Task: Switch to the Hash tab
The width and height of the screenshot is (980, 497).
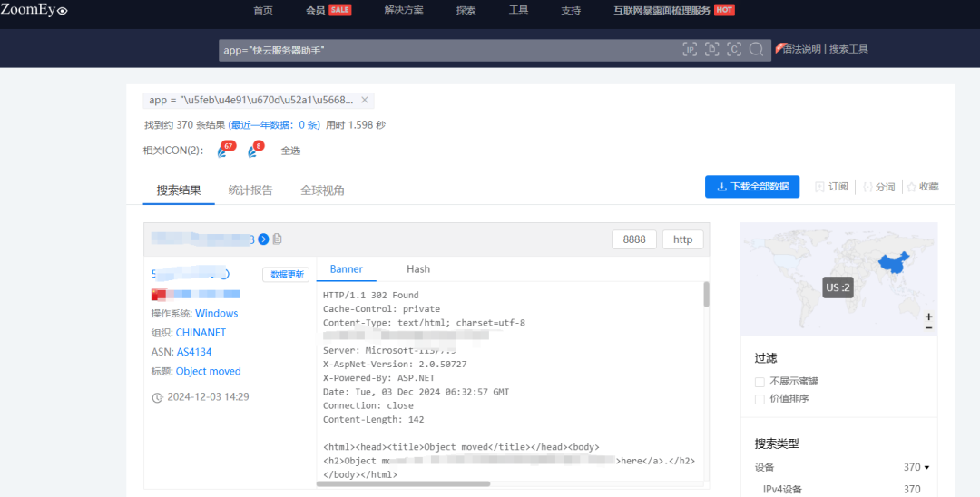Action: 418,269
